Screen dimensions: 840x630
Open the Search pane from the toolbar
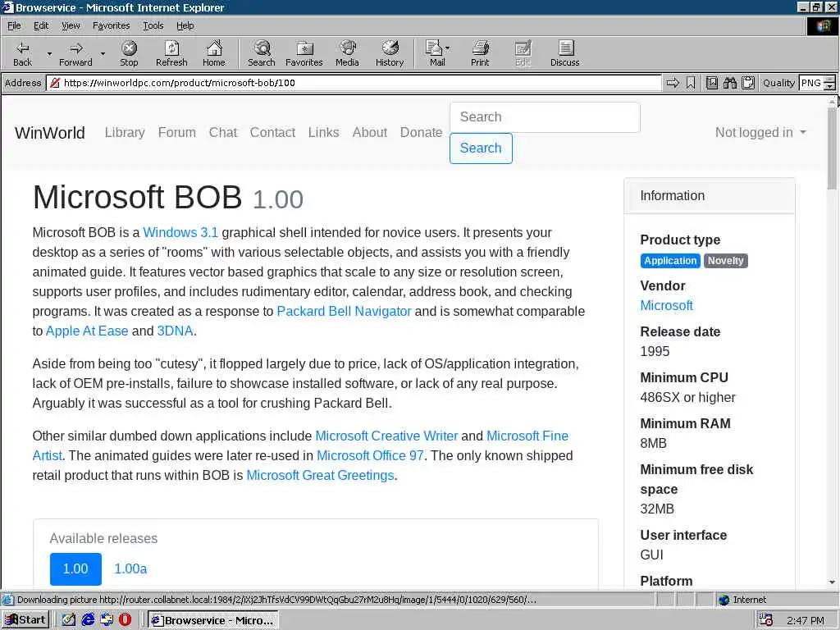pos(262,53)
